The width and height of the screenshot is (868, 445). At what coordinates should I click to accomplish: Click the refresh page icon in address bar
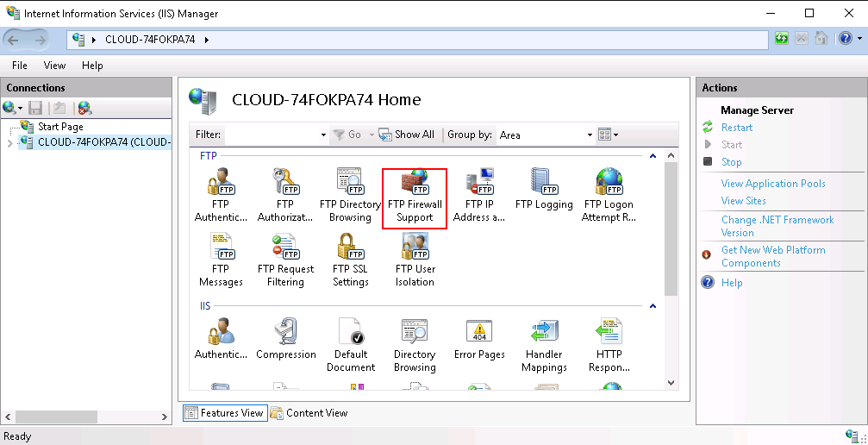pos(781,39)
